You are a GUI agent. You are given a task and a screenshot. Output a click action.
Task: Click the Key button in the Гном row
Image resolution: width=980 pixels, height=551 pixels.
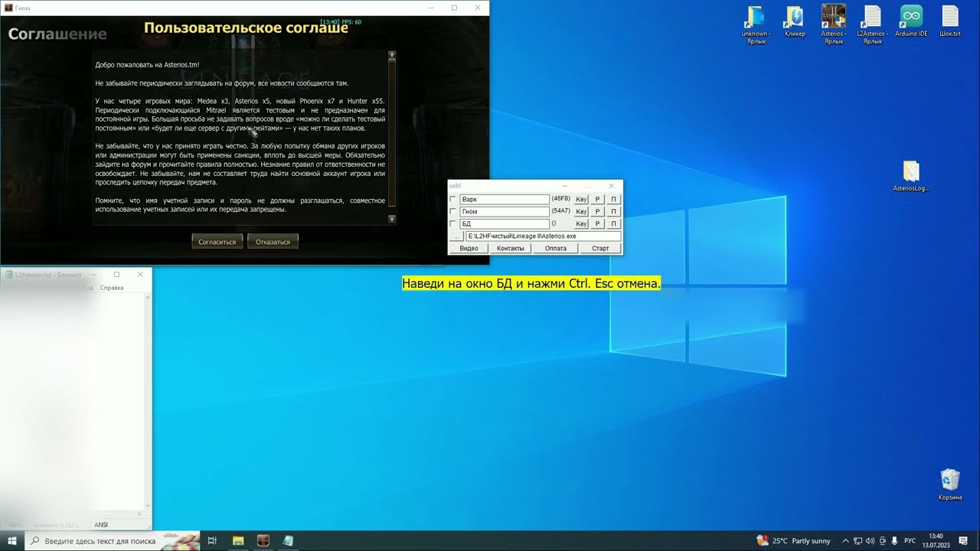(581, 211)
